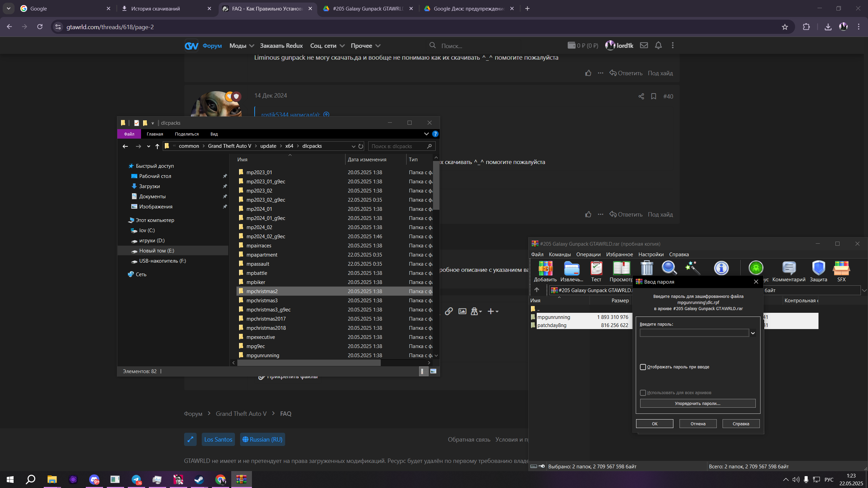Bookmark post #40 with the bookmark icon

[x=653, y=97]
